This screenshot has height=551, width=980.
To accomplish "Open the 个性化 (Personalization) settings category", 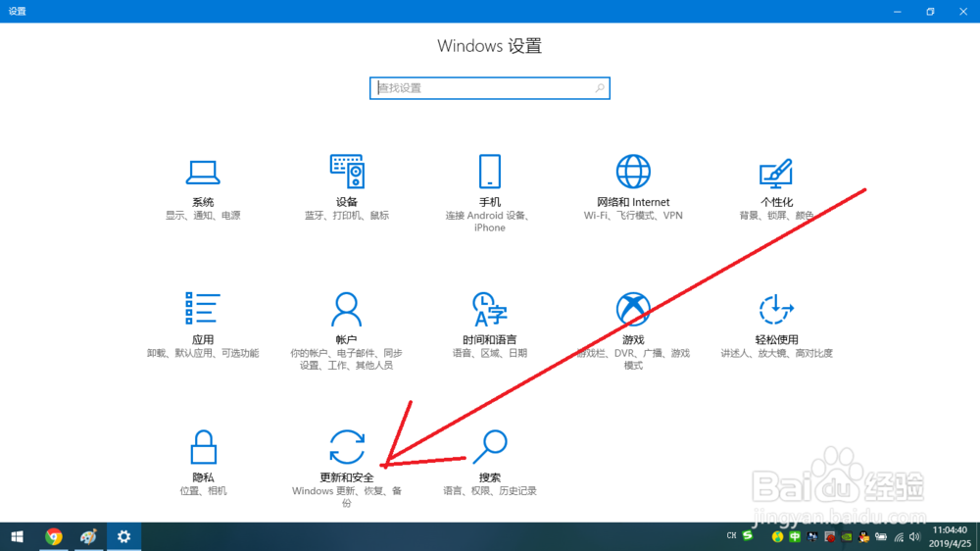I will 776,189.
